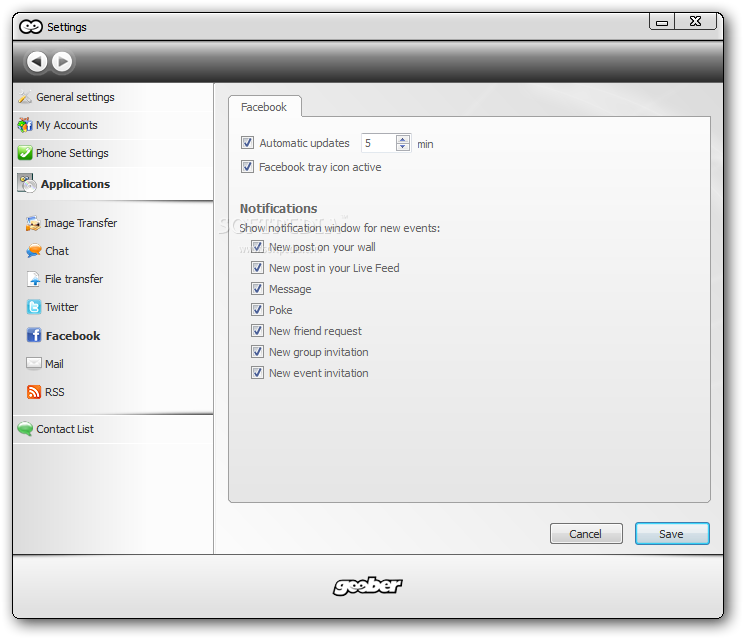
Task: Toggle the Poke notification checkbox
Action: (257, 310)
